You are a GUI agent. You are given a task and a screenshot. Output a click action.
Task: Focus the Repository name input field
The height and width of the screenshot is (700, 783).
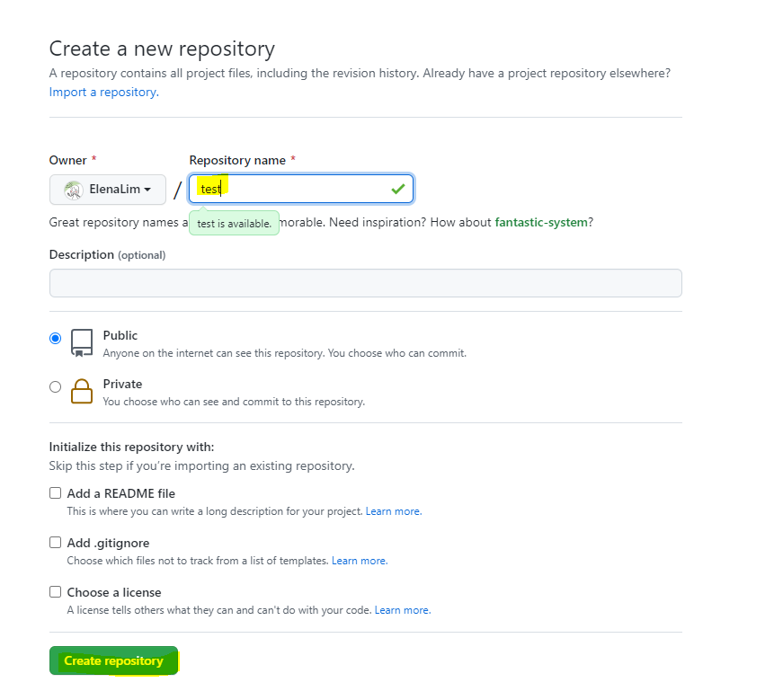pyautogui.click(x=301, y=189)
